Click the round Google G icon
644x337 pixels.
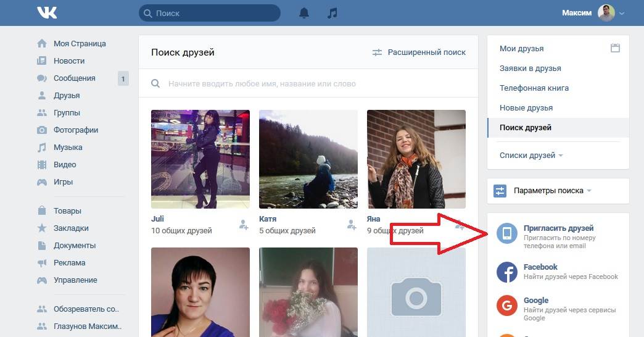507,306
